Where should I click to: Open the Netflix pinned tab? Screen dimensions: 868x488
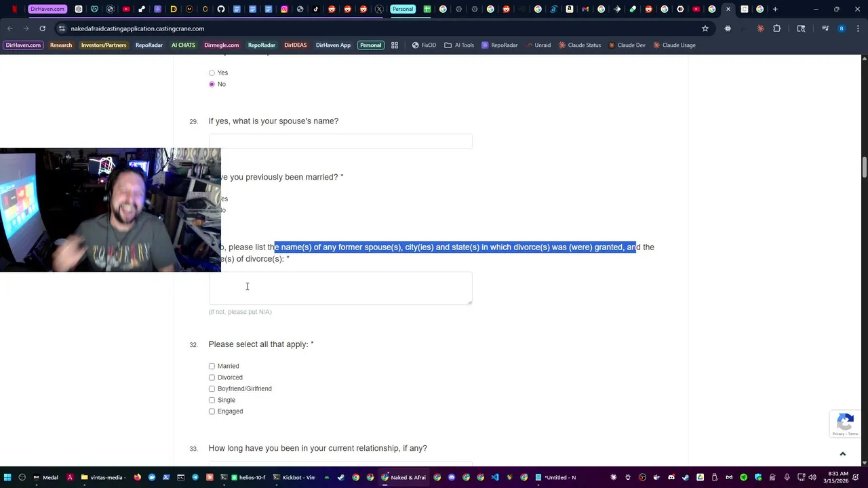(x=14, y=9)
